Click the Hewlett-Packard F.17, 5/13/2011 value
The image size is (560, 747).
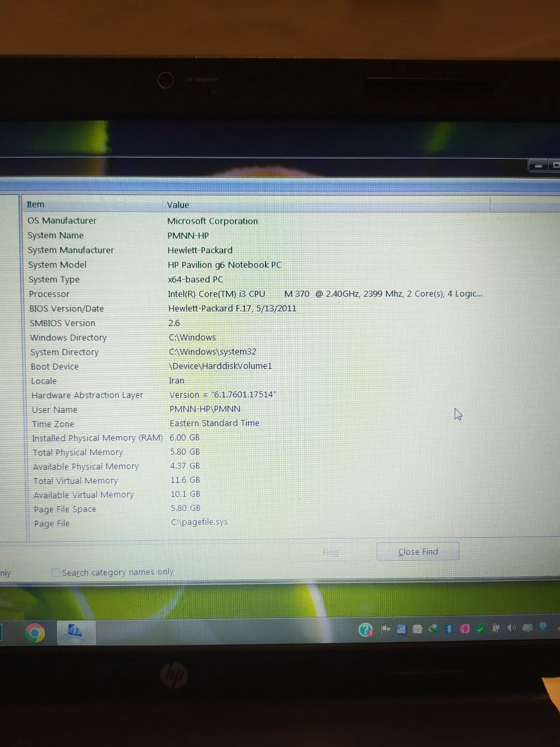click(x=232, y=308)
